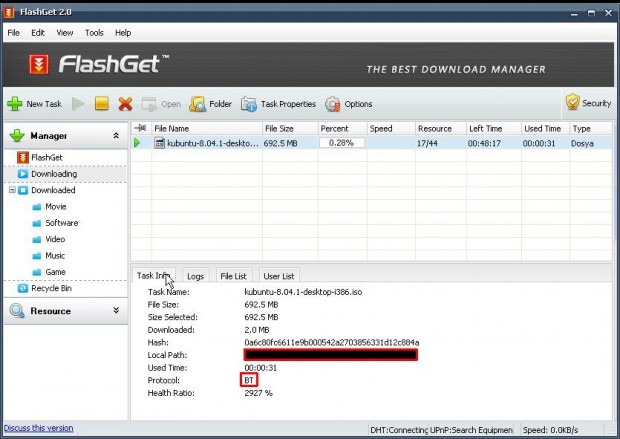Viewport: 620px width, 439px height.
Task: Collapse the Downloaded tree node
Action: click(x=11, y=190)
